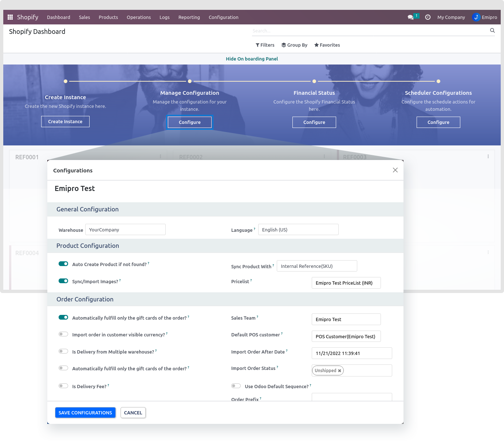Click Hide On boarding Panel link
Screen dimensions: 504x441
pos(252,59)
